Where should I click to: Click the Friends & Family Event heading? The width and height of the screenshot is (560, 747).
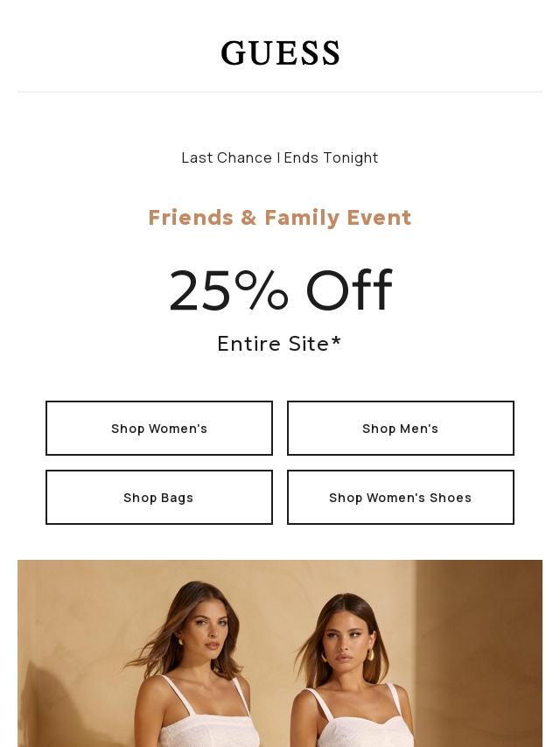point(280,217)
